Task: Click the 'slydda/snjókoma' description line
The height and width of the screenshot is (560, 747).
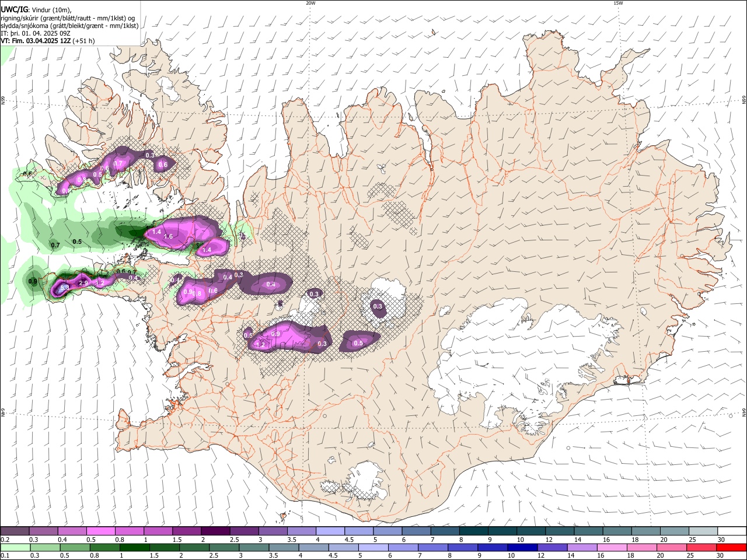Action: coord(69,26)
